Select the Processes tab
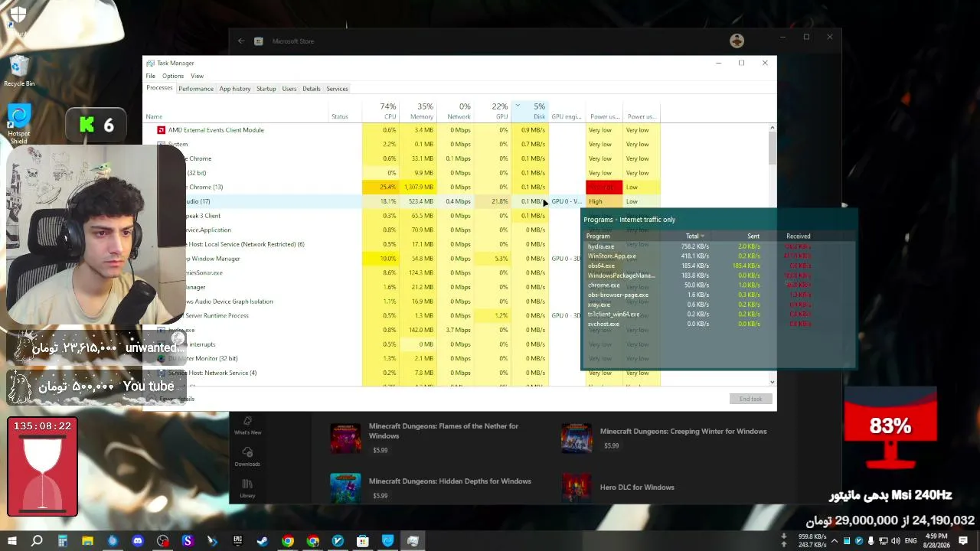The width and height of the screenshot is (980, 551). coord(159,88)
